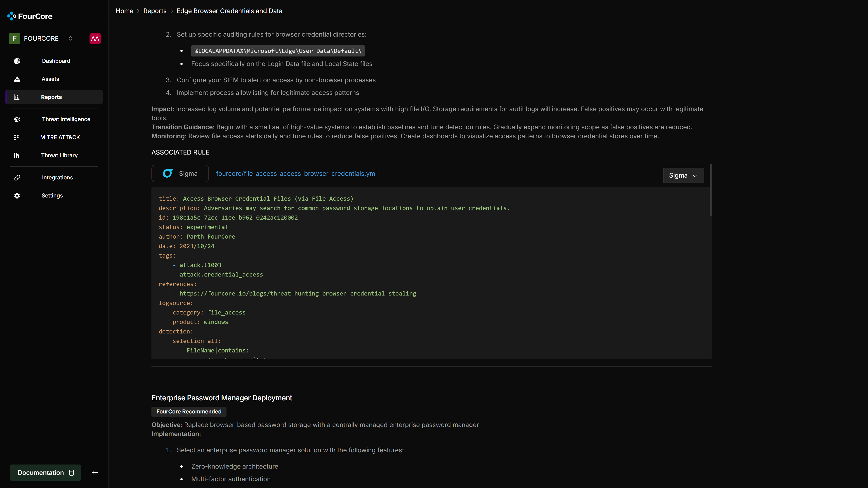The image size is (868, 488).
Task: Open the Sigma format dropdown
Action: 683,176
